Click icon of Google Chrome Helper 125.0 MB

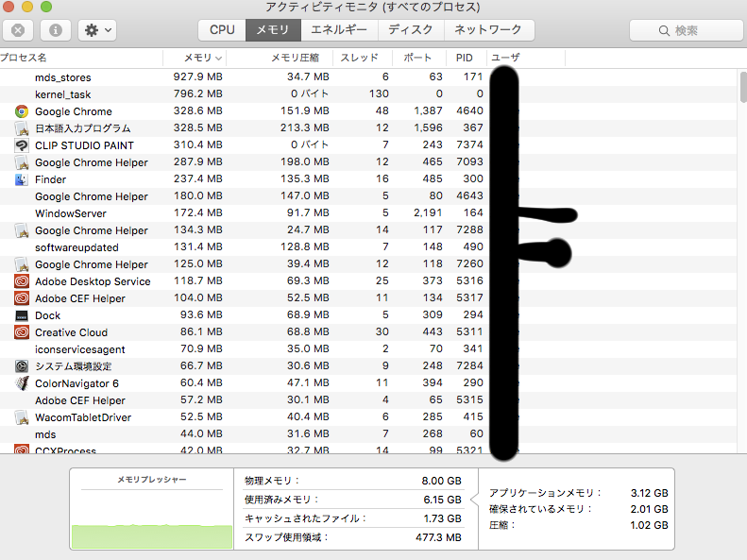pyautogui.click(x=22, y=264)
